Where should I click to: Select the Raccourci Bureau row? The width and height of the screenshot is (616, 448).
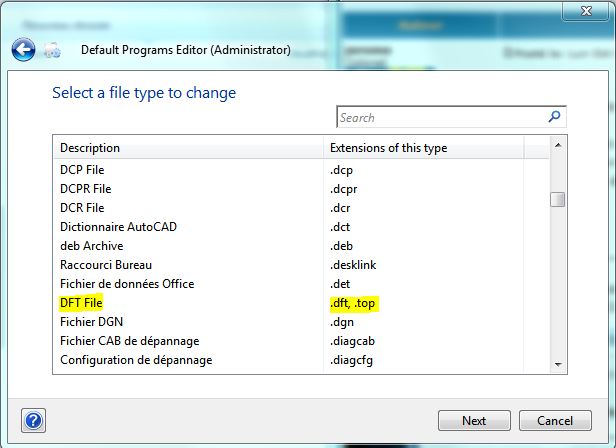(x=301, y=265)
